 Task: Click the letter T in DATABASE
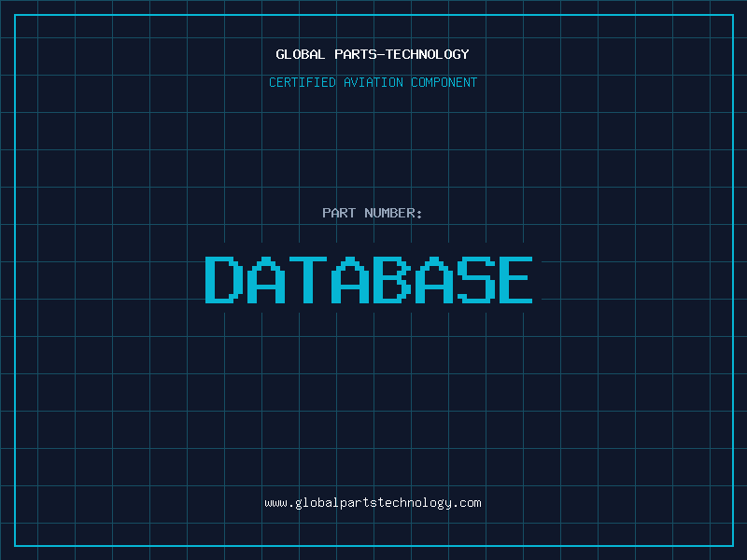pyautogui.click(x=307, y=280)
